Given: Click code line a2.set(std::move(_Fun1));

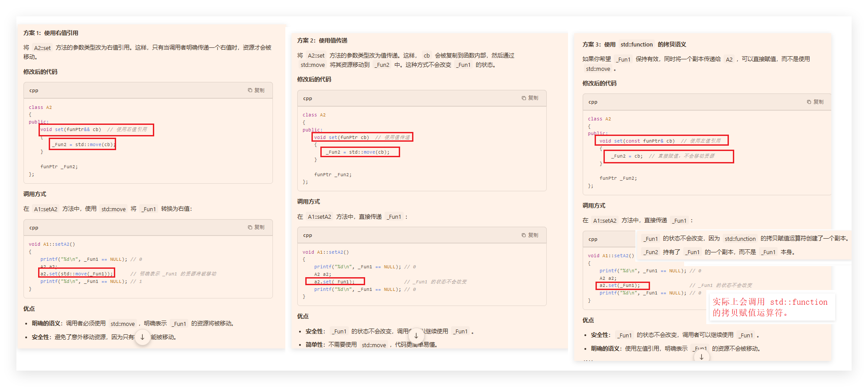Looking at the screenshot, I should 77,274.
